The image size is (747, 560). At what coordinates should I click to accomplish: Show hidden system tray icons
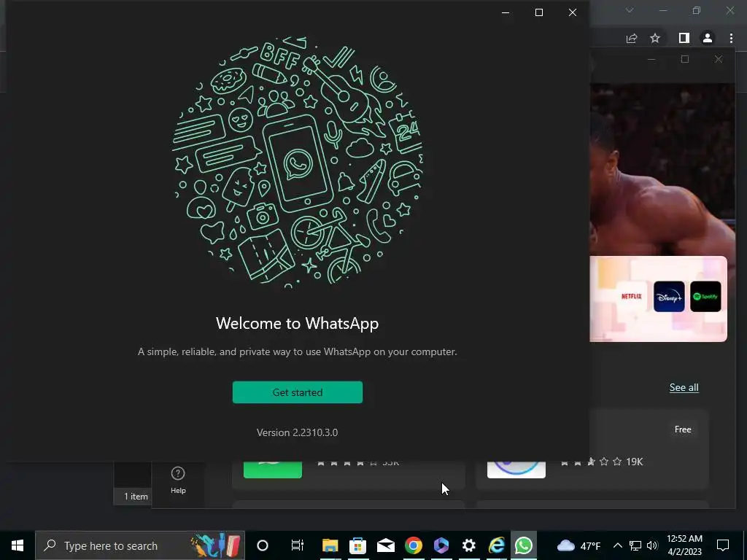tap(617, 545)
